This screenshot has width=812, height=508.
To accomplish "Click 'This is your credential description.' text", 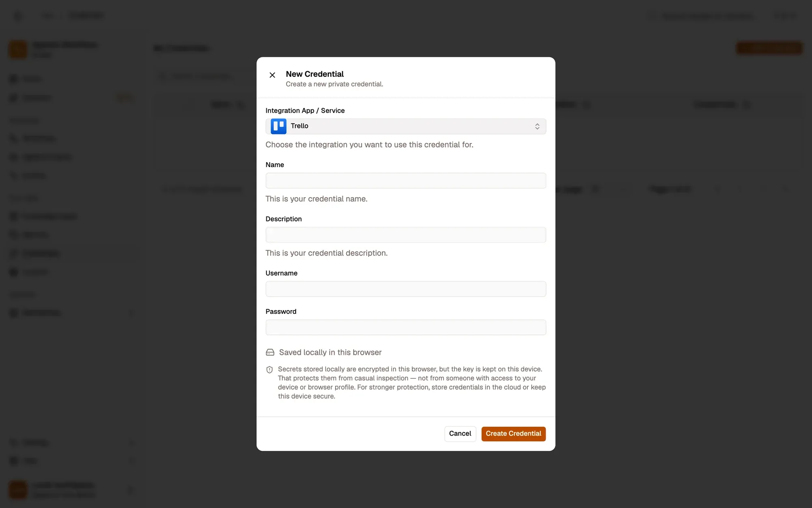I will point(326,253).
